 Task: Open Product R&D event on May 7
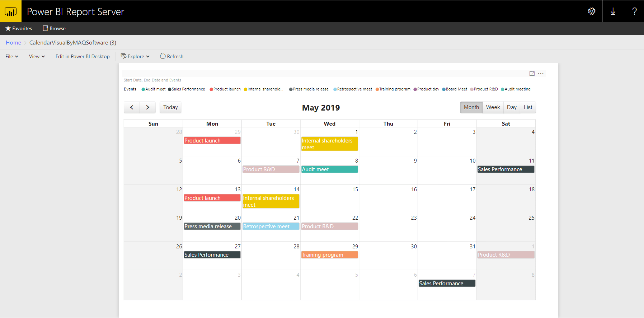tap(271, 169)
